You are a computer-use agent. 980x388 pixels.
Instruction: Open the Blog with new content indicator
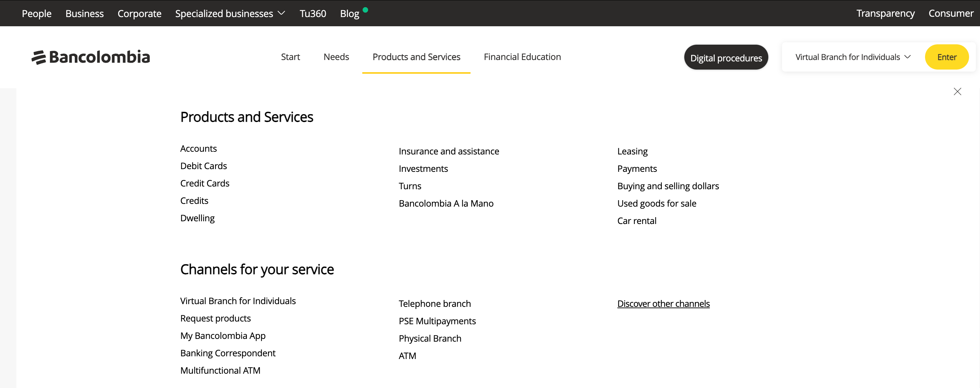(349, 13)
